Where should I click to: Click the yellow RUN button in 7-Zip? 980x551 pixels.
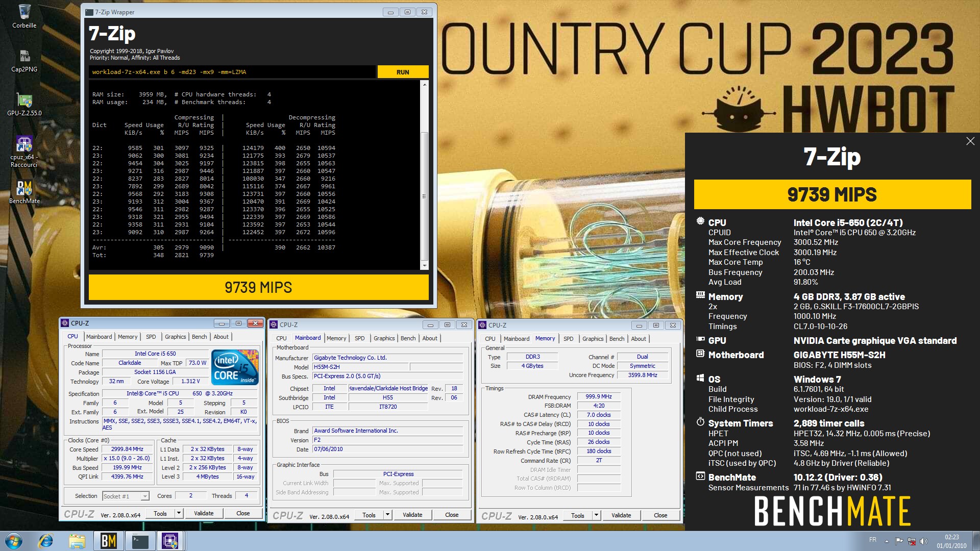(403, 72)
